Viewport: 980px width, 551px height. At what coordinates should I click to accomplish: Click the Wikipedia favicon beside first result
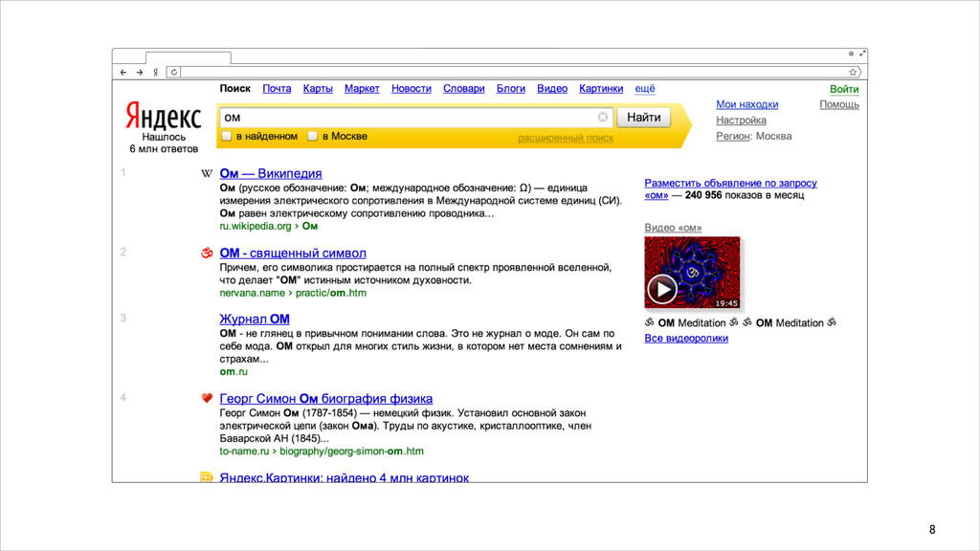point(207,174)
